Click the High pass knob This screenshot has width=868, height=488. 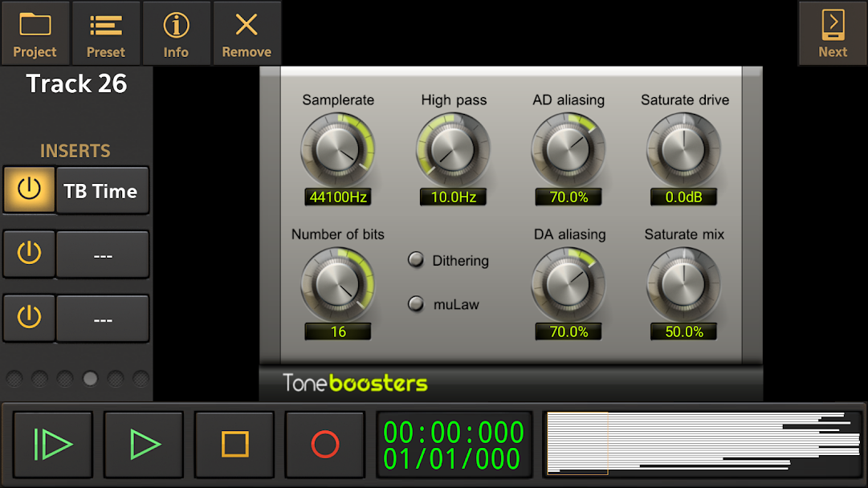click(453, 149)
